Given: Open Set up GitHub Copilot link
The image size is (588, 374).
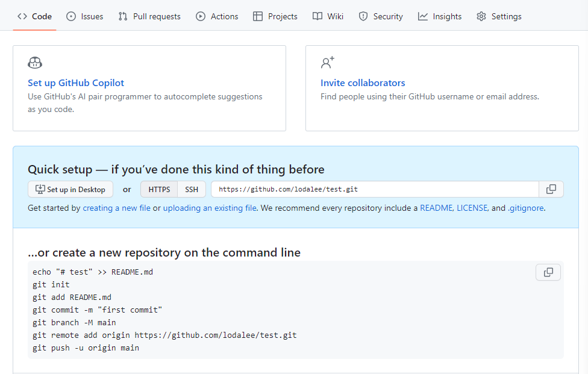Looking at the screenshot, I should (x=76, y=83).
